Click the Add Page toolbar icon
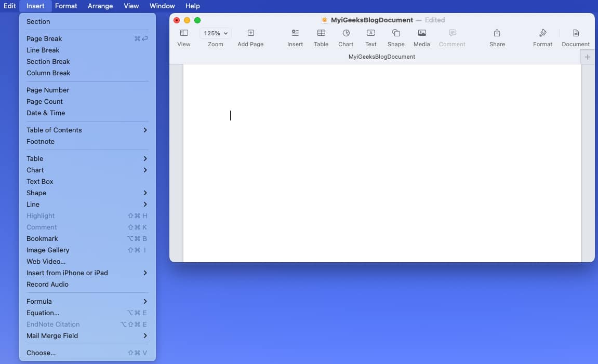 pyautogui.click(x=250, y=33)
